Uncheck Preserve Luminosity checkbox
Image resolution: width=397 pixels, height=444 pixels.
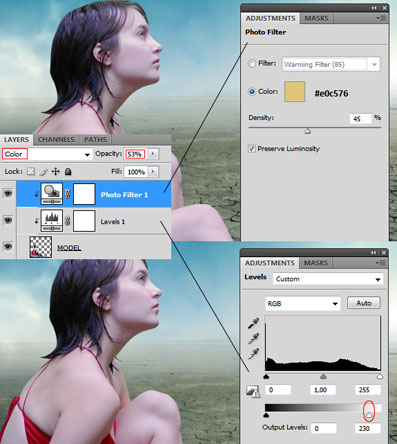point(252,149)
